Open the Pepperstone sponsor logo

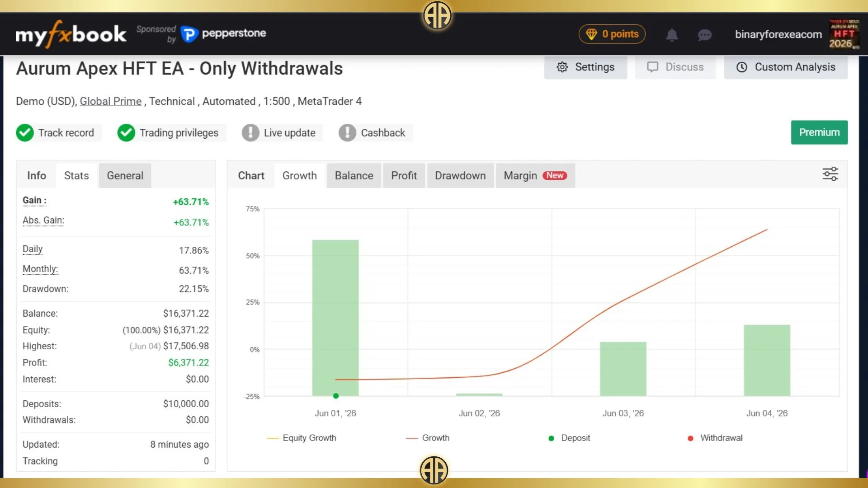(x=223, y=33)
